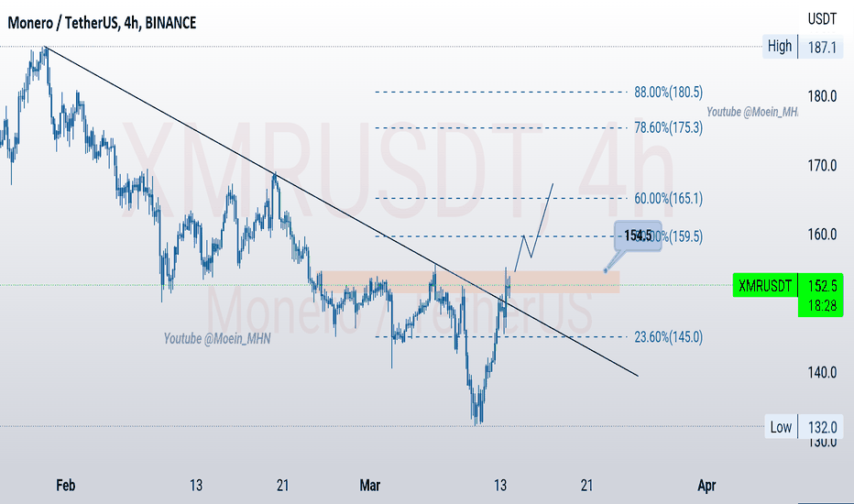Image resolution: width=854 pixels, height=504 pixels.
Task: Click the orange resistance zone rectangle
Action: [x=468, y=281]
